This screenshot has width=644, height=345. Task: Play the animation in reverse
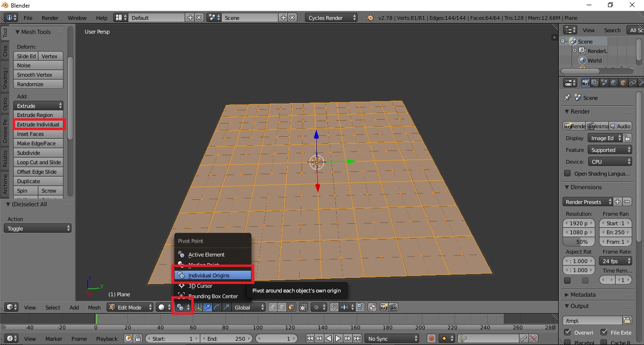coord(329,338)
